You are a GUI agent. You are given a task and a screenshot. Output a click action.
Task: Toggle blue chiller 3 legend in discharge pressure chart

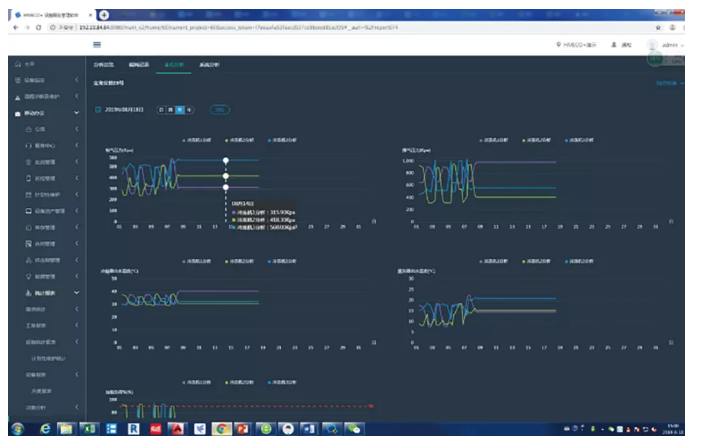point(579,140)
